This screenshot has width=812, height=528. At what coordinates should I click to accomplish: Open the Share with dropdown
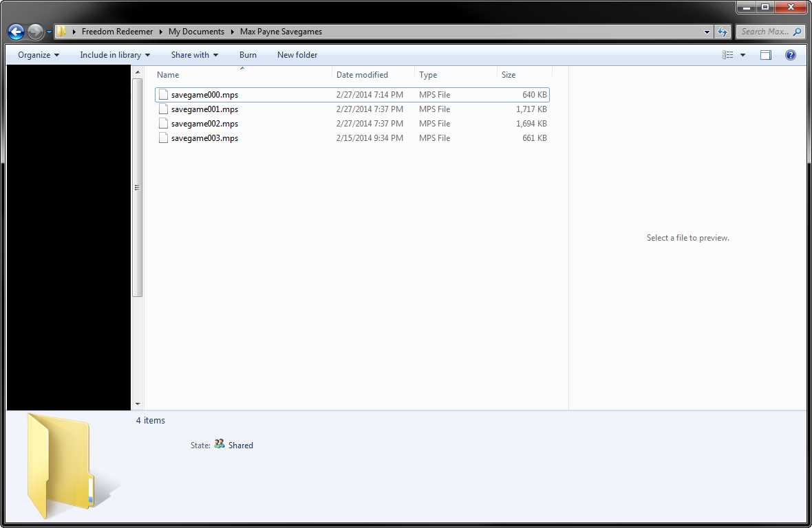click(195, 55)
